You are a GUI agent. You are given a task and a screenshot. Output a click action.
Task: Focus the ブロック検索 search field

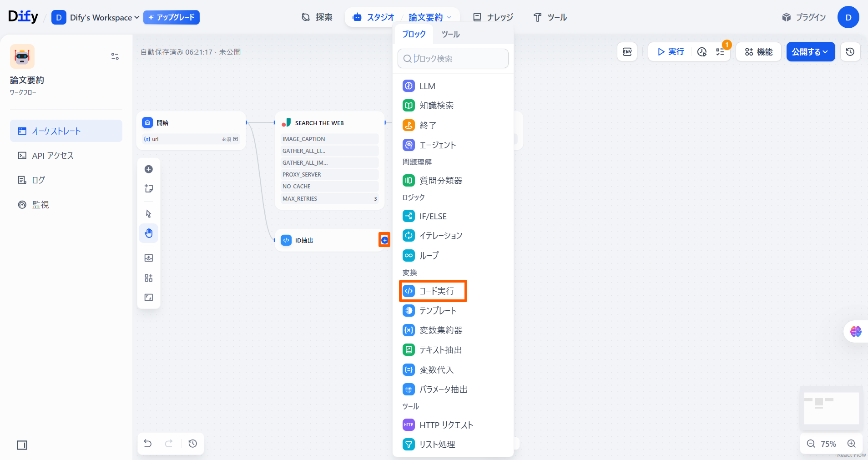point(457,59)
